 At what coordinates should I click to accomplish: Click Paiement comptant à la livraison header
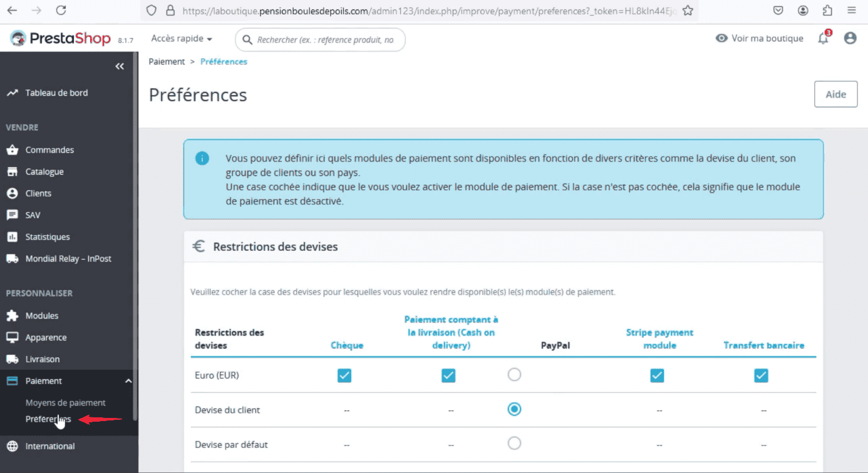click(451, 332)
